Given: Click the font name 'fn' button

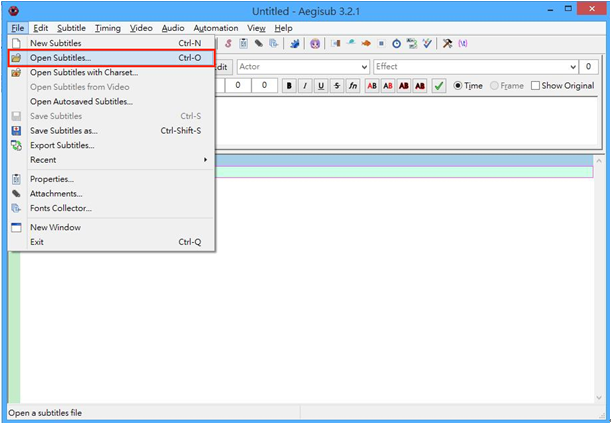Looking at the screenshot, I should point(353,86).
